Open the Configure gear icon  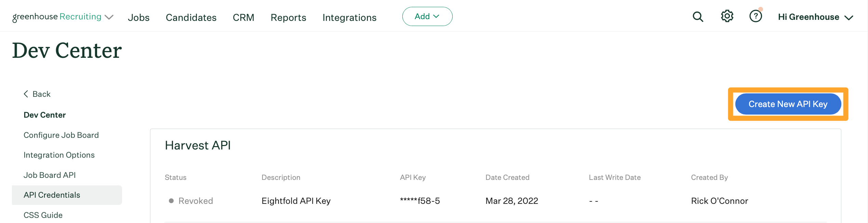727,16
